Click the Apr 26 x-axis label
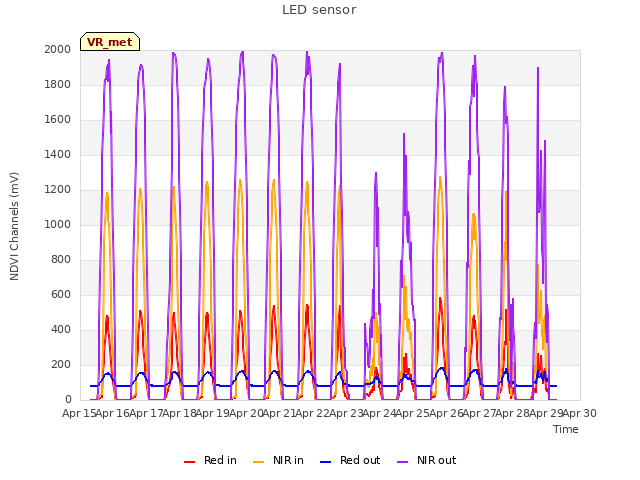Viewport: 640px width, 480px height. 446,413
